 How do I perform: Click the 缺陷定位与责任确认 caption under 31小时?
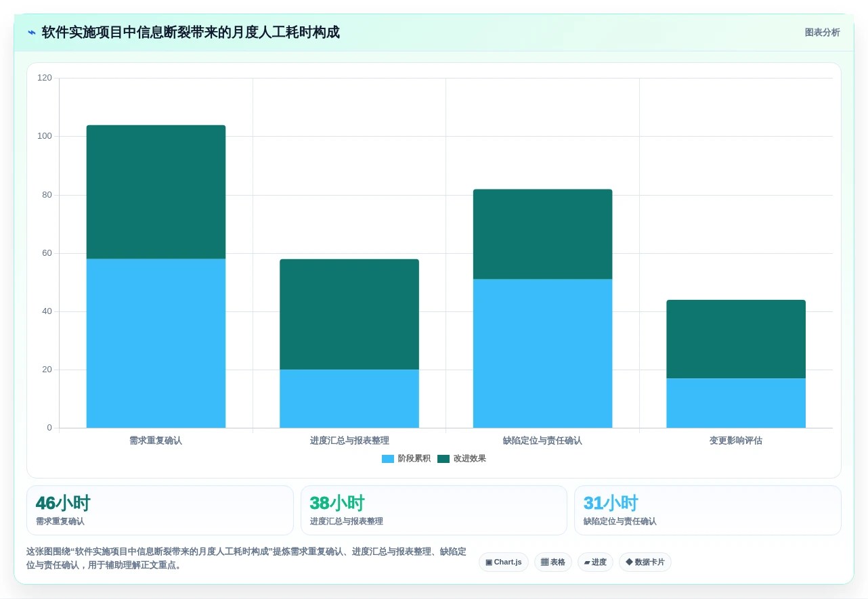(620, 521)
